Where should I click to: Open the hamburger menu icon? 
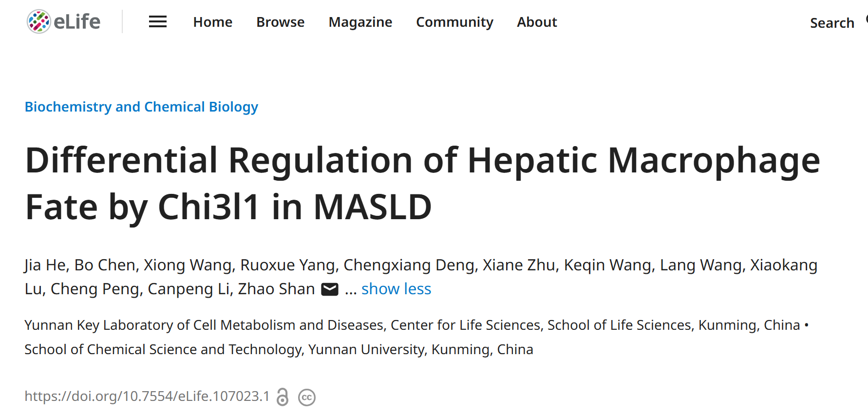point(157,22)
